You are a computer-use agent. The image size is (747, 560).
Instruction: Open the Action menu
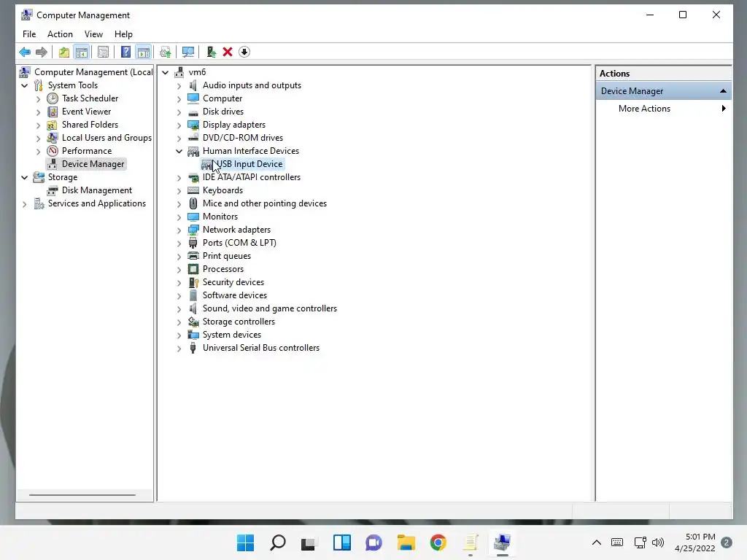pyautogui.click(x=60, y=34)
